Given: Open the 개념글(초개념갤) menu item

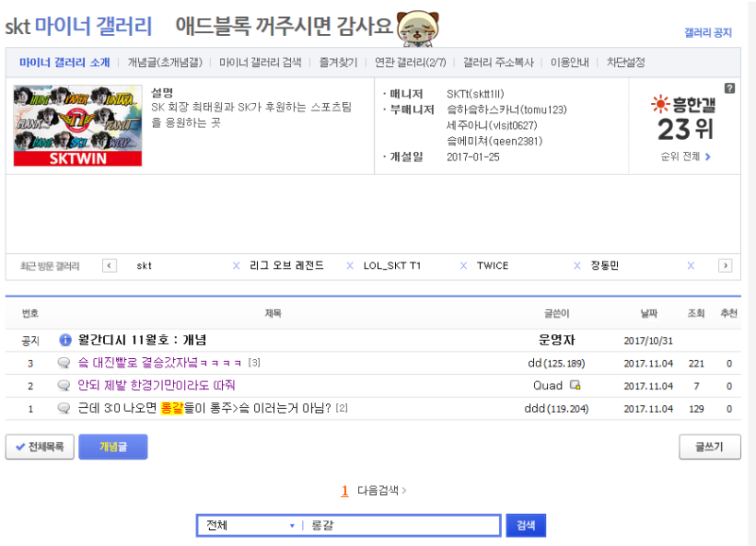Looking at the screenshot, I should (164, 62).
